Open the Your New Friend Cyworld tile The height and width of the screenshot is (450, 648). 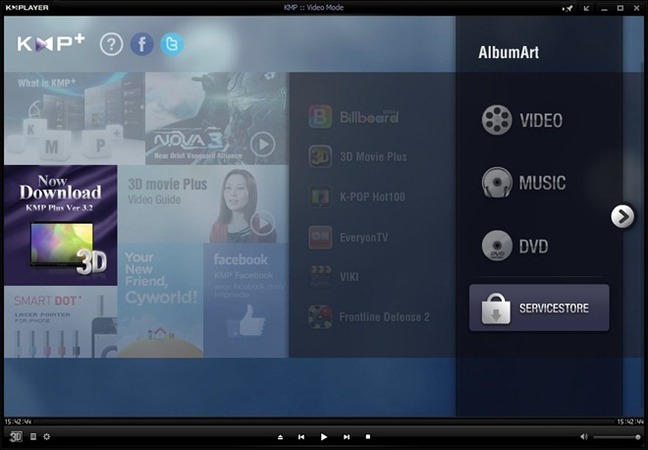(x=160, y=300)
